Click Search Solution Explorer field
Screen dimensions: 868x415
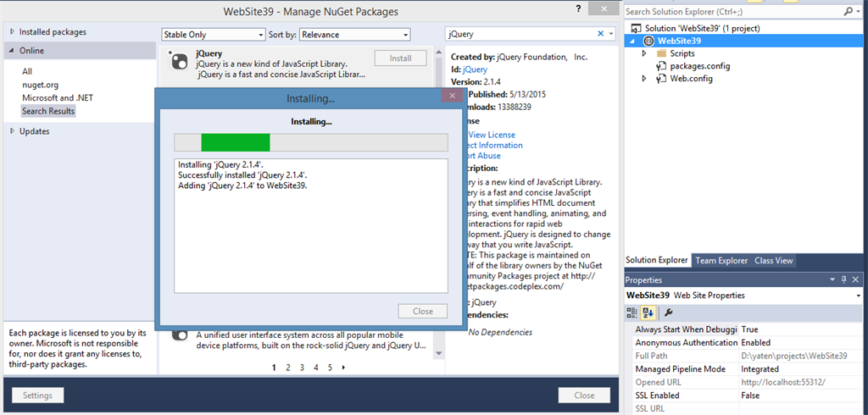tap(733, 11)
